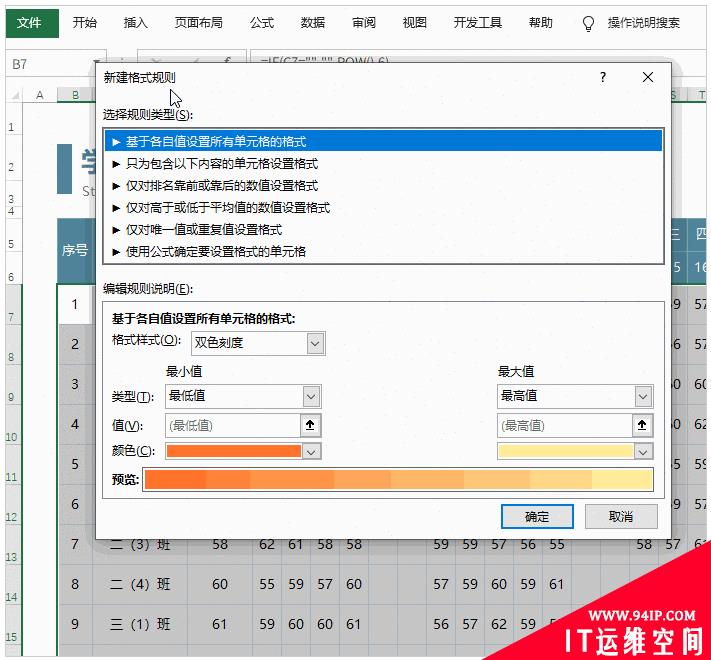Select rule 只为包含以下内容的单元格设置格式

tap(384, 164)
